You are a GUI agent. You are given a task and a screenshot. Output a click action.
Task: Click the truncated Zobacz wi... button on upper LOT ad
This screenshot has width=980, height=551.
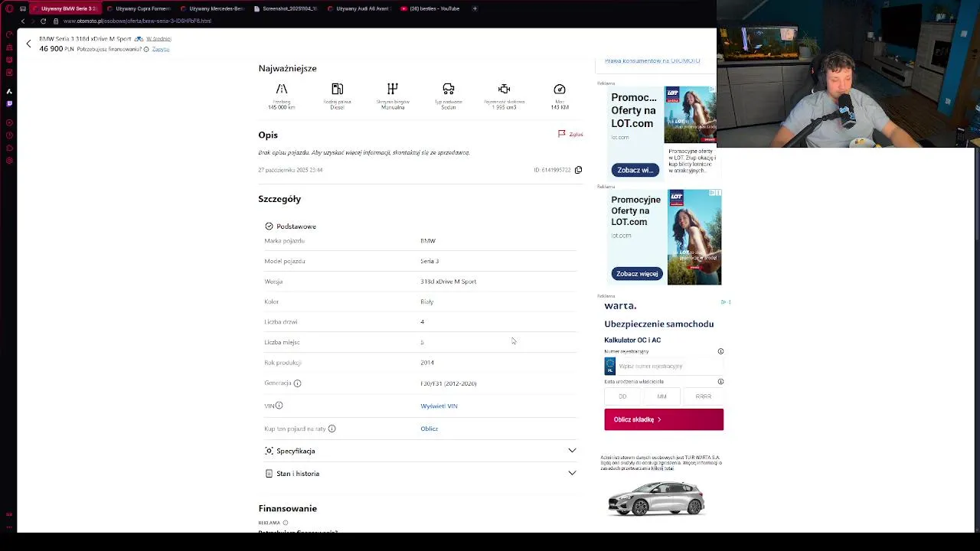pyautogui.click(x=635, y=170)
